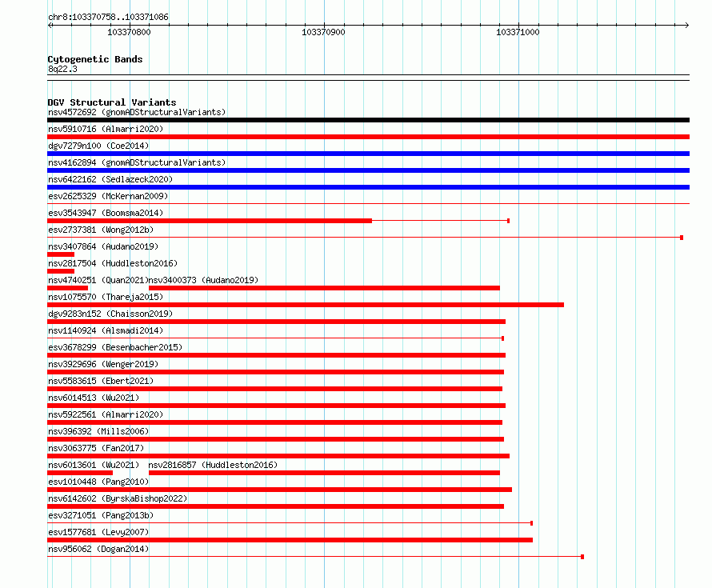Click the red nsv3063775 variant bar

click(278, 456)
